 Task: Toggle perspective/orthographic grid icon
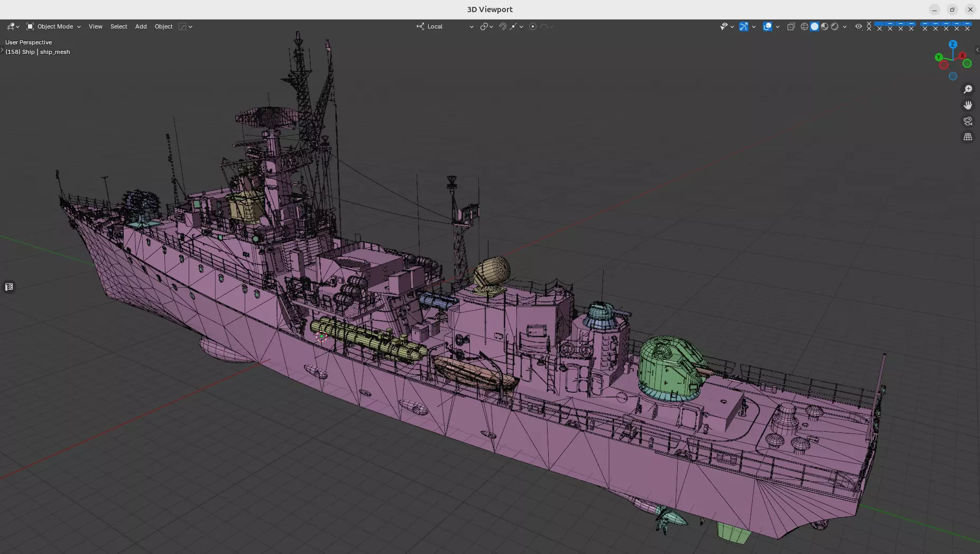click(x=968, y=137)
